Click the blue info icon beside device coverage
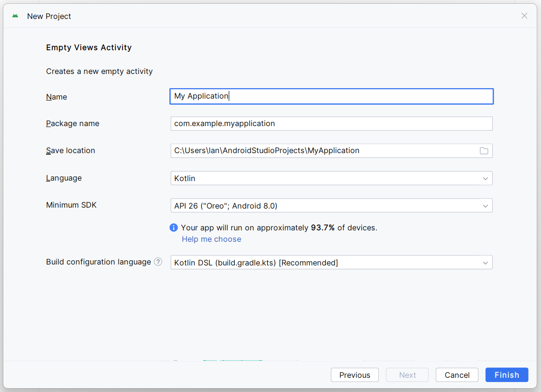Screen dimensions: 541x392 pos(174,228)
